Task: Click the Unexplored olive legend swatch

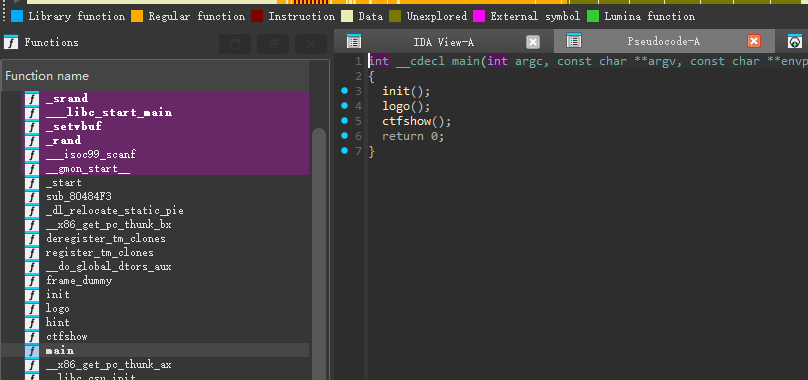Action: point(395,16)
